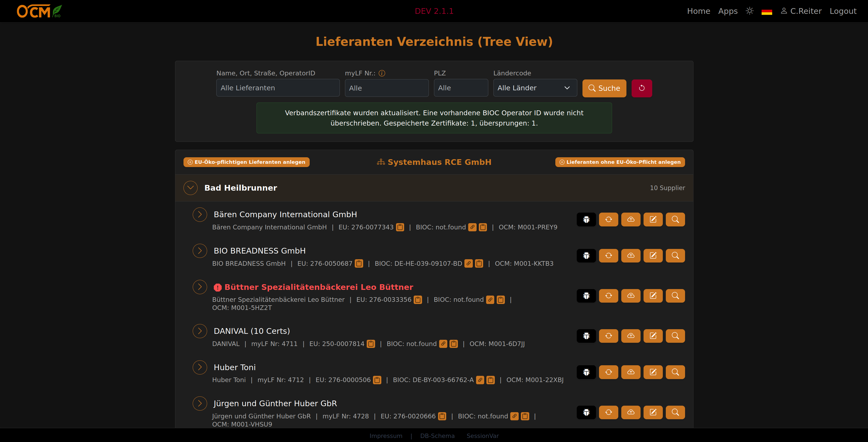Click the Systemhaus RCE GmbH heading
Screen dimensions: 868x442
(x=434, y=162)
